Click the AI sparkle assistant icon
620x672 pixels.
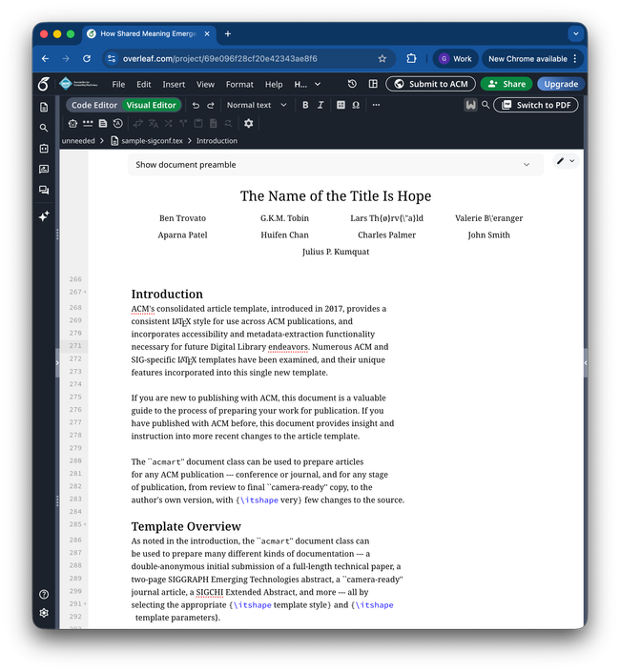pyautogui.click(x=44, y=216)
